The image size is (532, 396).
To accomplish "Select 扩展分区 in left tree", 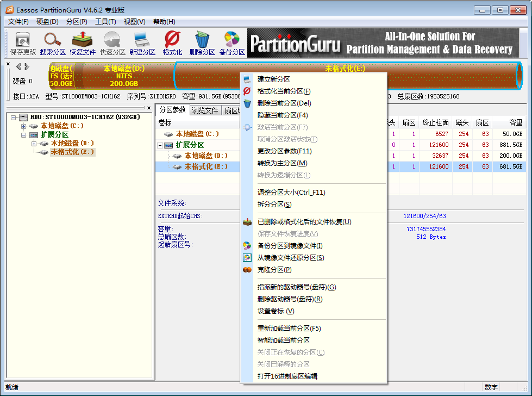I will point(54,135).
